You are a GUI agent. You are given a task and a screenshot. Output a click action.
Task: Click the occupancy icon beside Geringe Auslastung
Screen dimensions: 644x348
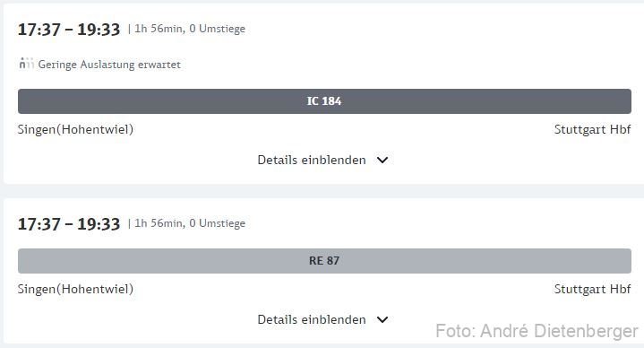pos(26,64)
